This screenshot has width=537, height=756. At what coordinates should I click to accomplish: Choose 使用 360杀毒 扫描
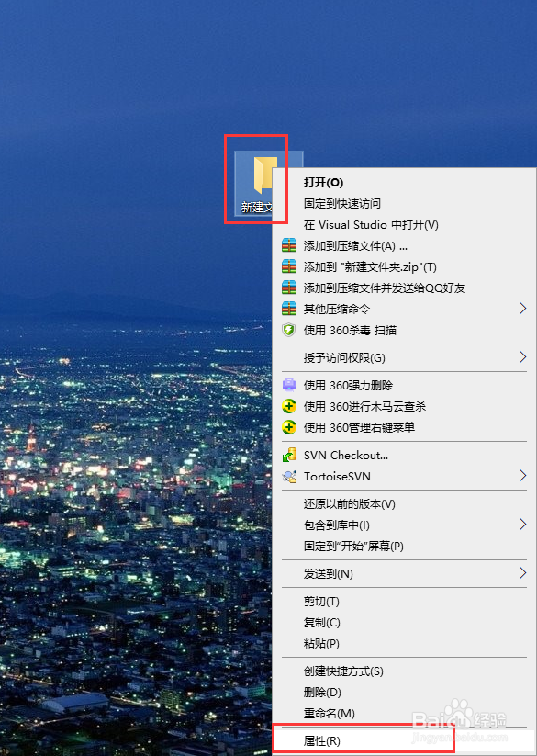(x=405, y=331)
